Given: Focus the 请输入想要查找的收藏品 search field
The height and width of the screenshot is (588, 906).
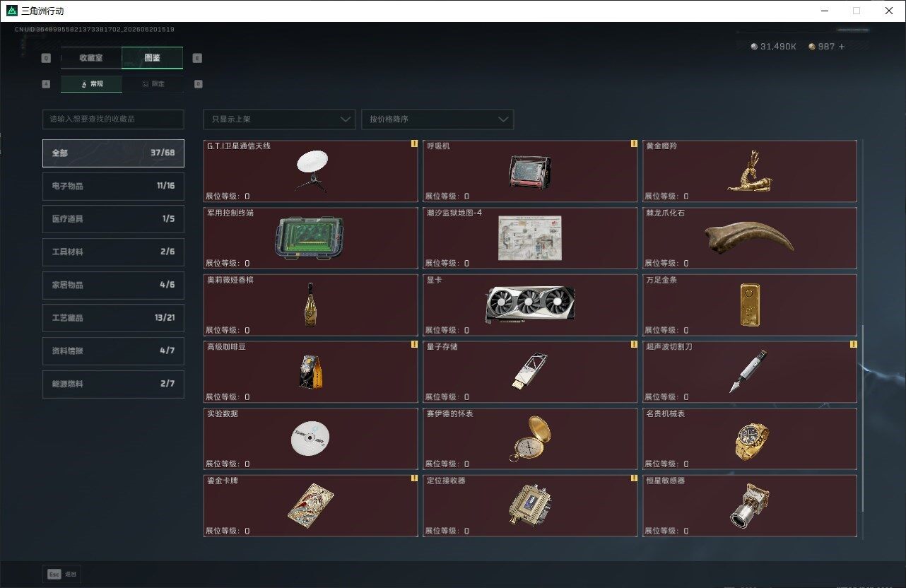Looking at the screenshot, I should [113, 119].
